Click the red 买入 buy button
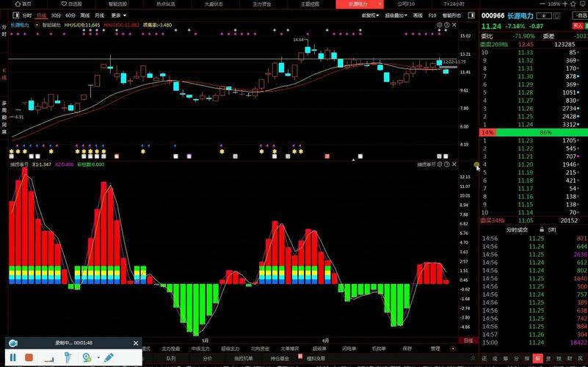 (x=577, y=25)
